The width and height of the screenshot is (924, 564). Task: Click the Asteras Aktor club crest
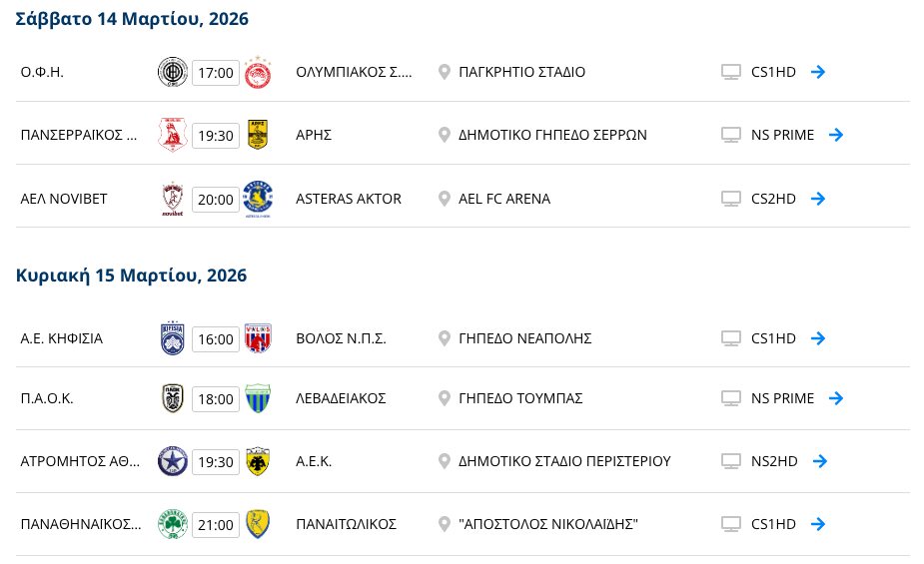[258, 199]
